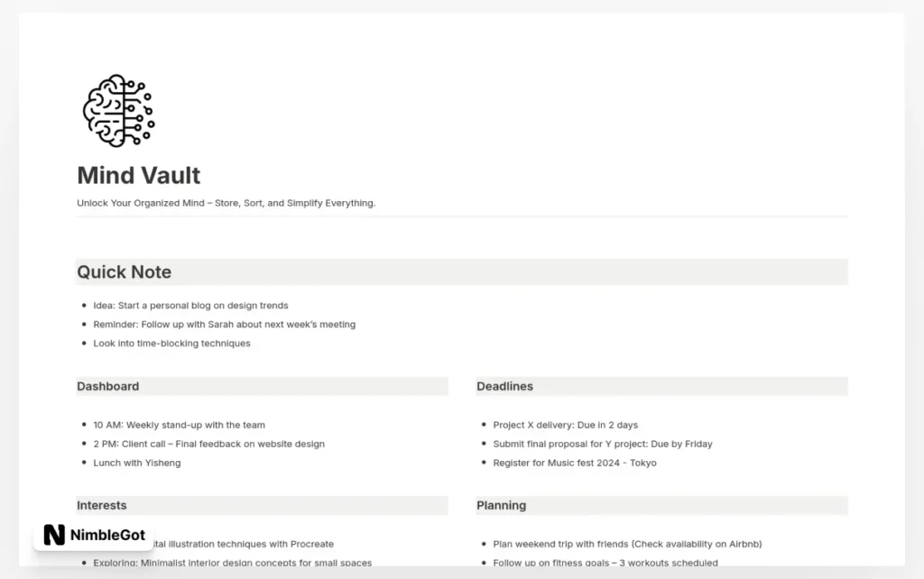
Task: Click the tagline about unlocking your organized mind
Action: coord(226,203)
